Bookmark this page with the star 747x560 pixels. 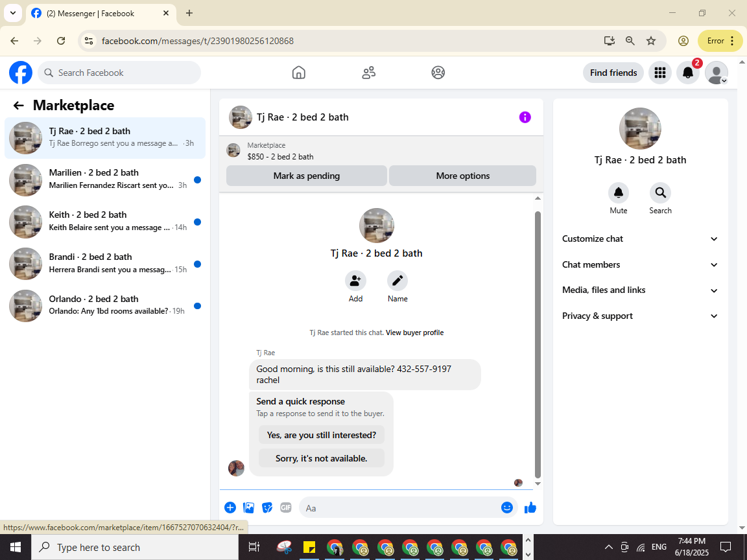[651, 41]
